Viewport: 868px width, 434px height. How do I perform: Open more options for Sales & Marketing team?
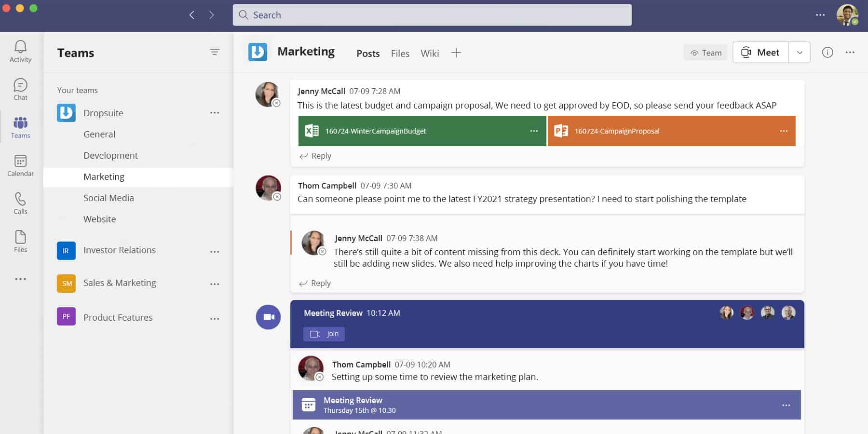coord(215,285)
